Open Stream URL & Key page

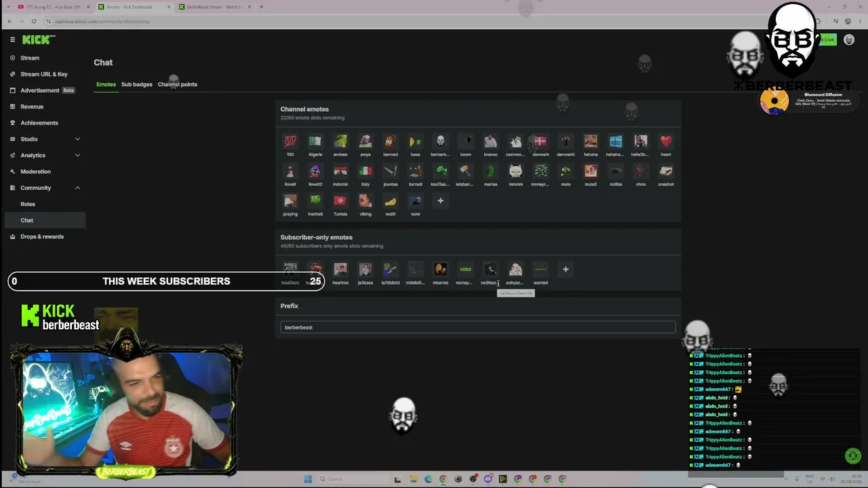click(44, 75)
